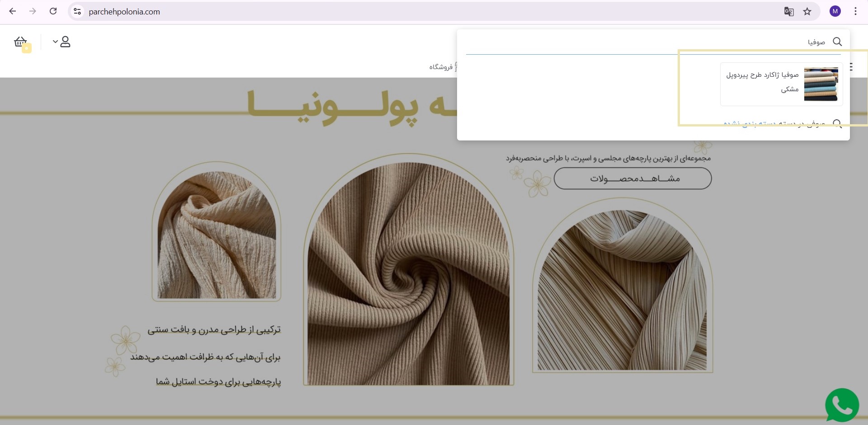Click the text برای آن‌هایی که به ظرافت اهمیت می‌دهند
The height and width of the screenshot is (425, 868).
coord(205,357)
